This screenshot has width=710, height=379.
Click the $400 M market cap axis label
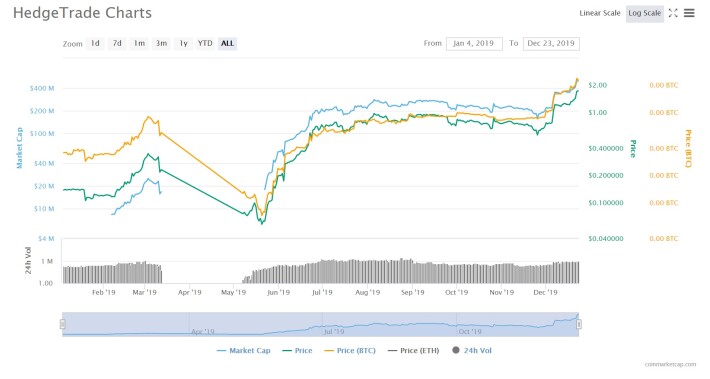42,88
